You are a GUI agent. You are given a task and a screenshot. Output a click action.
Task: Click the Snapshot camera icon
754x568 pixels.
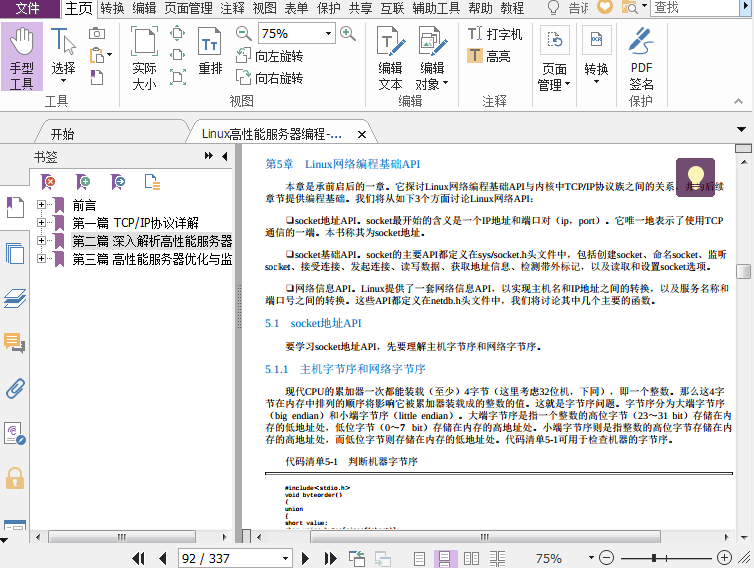[97, 33]
